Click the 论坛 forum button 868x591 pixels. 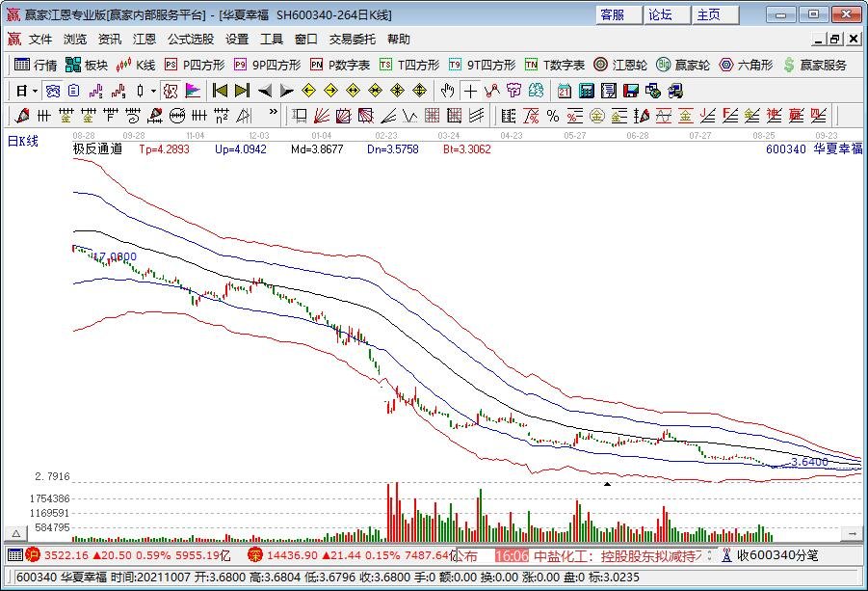click(661, 14)
